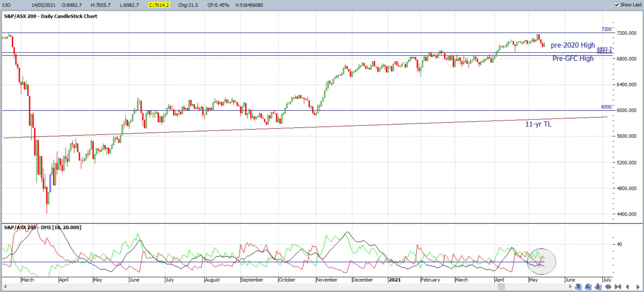The width and height of the screenshot is (644, 292).
Task: Click the compress chart inward double-arrow icon
Action: [x=618, y=287]
